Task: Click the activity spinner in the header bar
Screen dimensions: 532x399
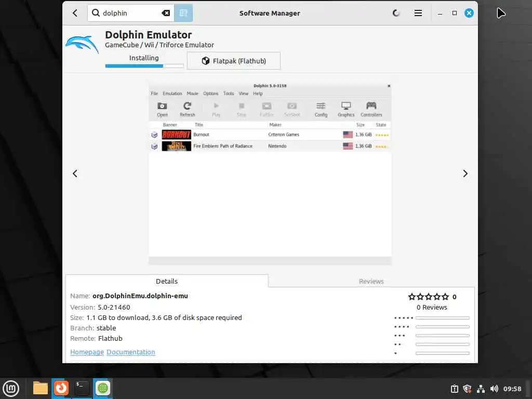Action: coord(396,13)
